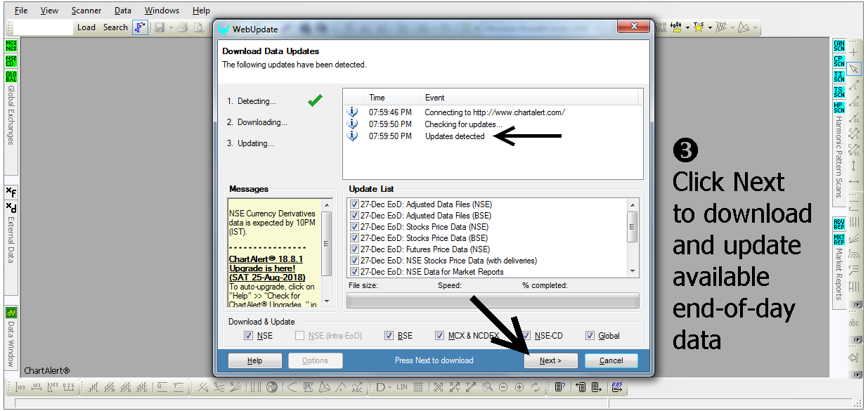Viewport: 868px width, 411px height.
Task: Open the Help menu
Action: point(201,11)
